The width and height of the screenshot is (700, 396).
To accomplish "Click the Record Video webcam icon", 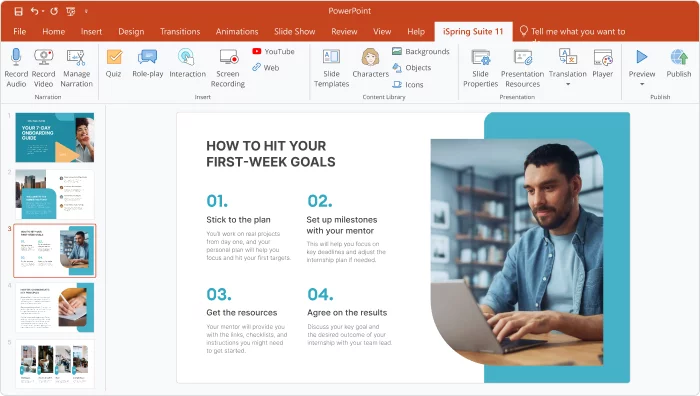I will [43, 57].
